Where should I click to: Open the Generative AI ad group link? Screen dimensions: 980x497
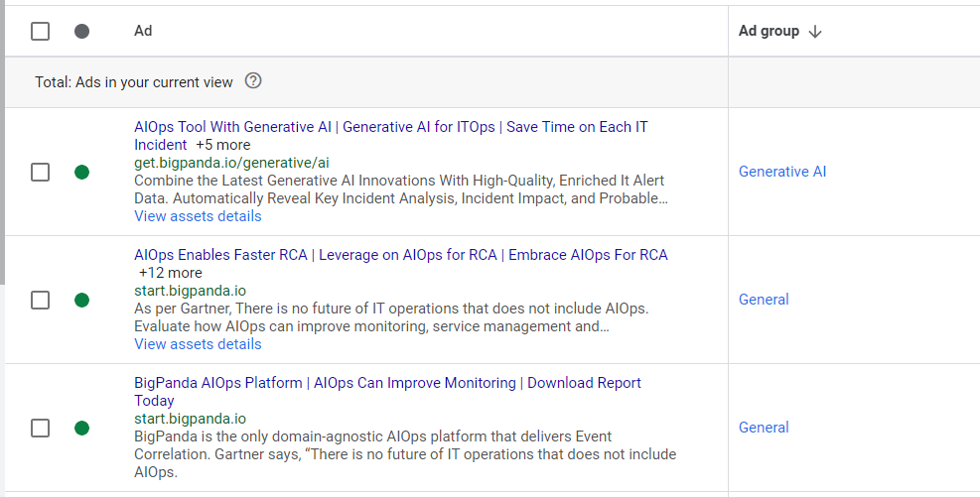(x=781, y=172)
